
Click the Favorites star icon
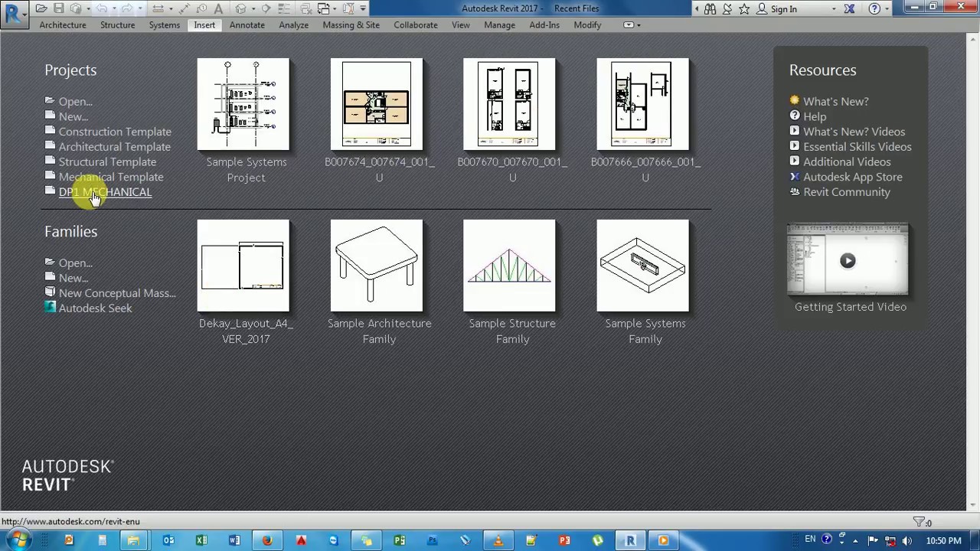(x=744, y=9)
